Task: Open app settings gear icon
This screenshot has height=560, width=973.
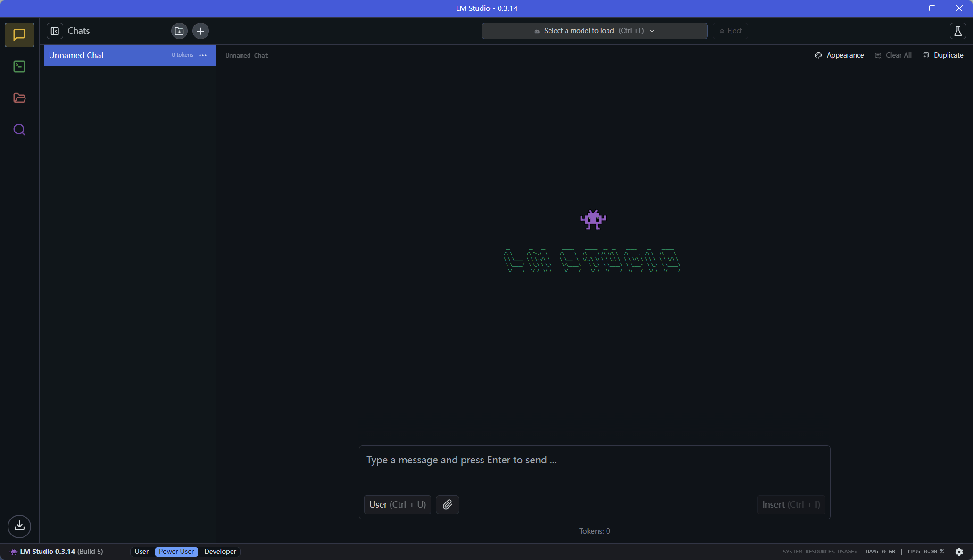Action: [x=959, y=552]
